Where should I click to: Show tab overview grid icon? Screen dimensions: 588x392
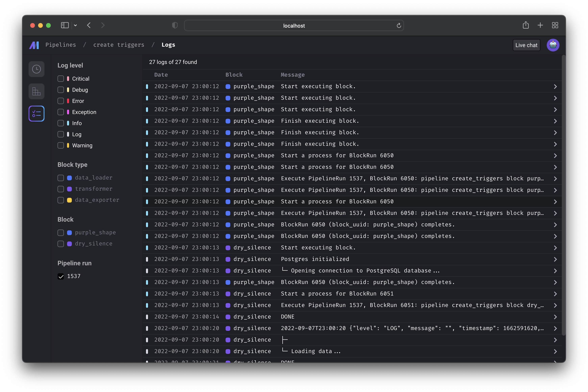point(555,25)
